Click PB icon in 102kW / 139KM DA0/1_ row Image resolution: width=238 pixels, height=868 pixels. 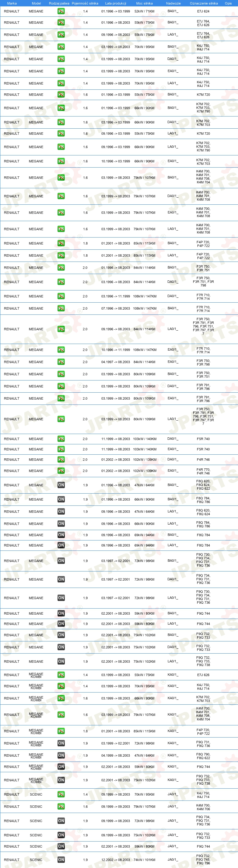[61, 460]
